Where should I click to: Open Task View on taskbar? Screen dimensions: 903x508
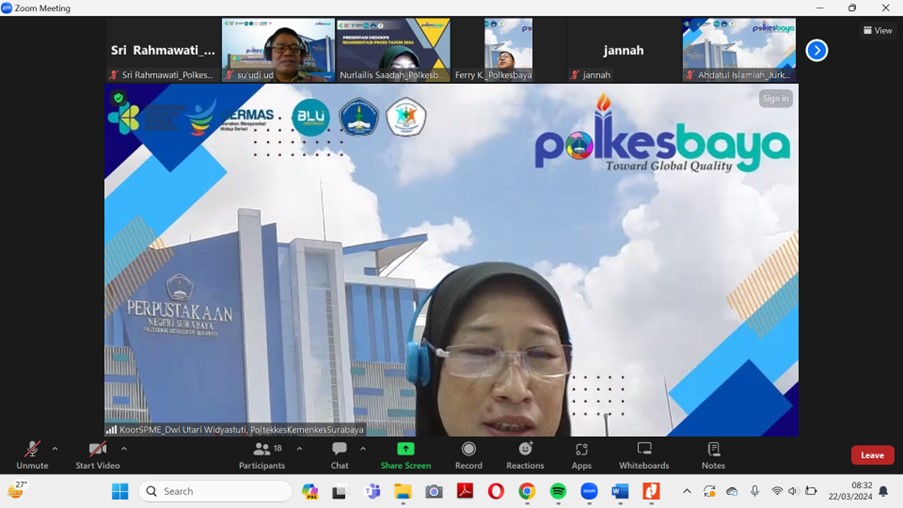339,491
